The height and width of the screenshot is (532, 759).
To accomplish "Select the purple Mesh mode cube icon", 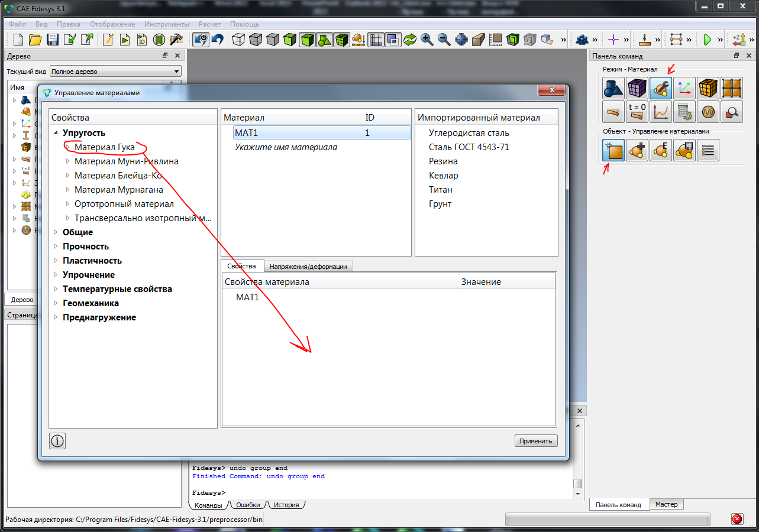I will pyautogui.click(x=637, y=88).
